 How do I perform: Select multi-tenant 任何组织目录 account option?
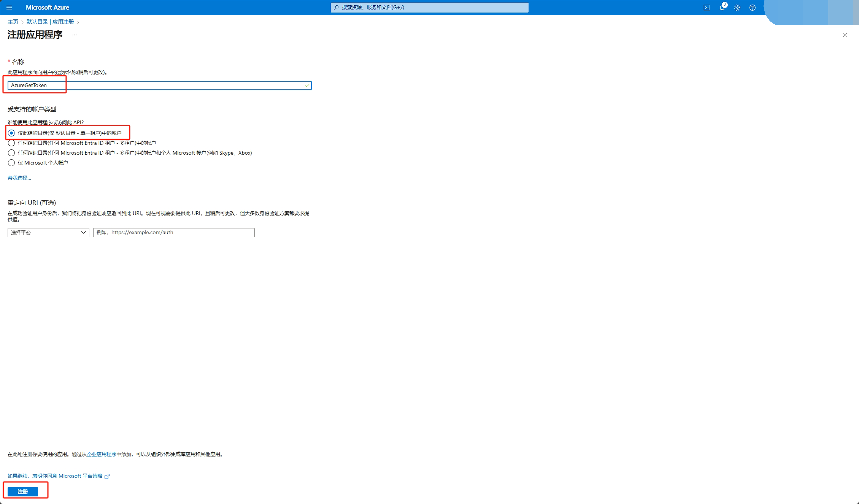(x=11, y=143)
